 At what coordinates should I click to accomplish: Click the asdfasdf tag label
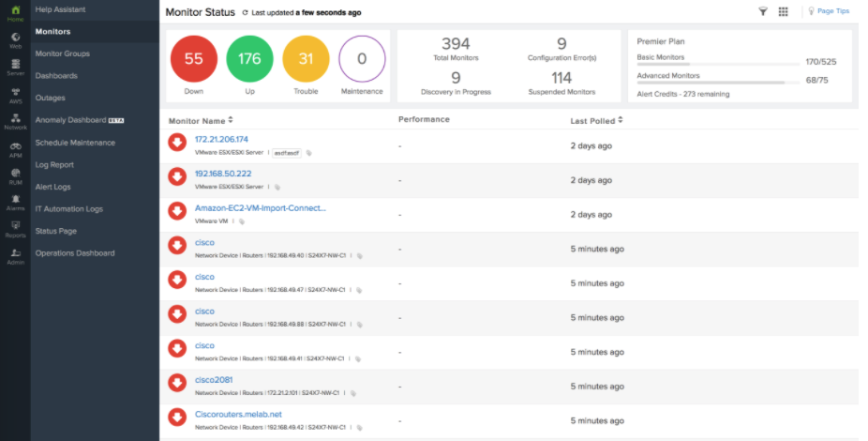click(x=287, y=153)
